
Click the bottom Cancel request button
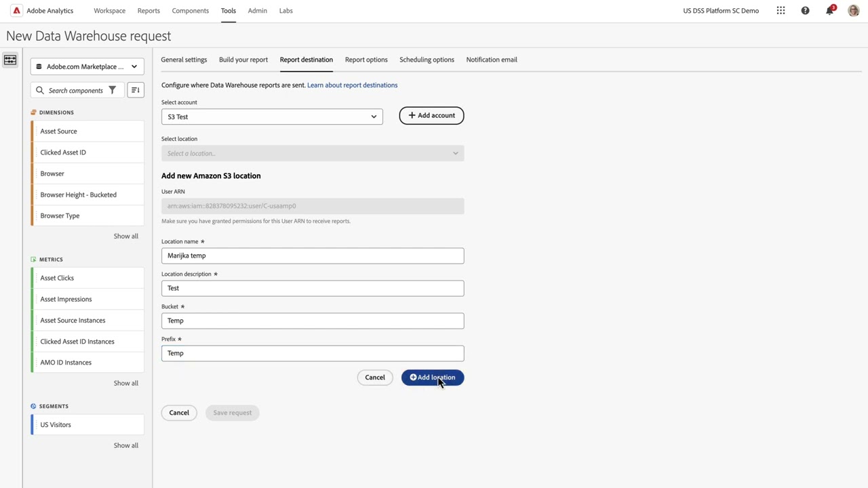point(179,413)
